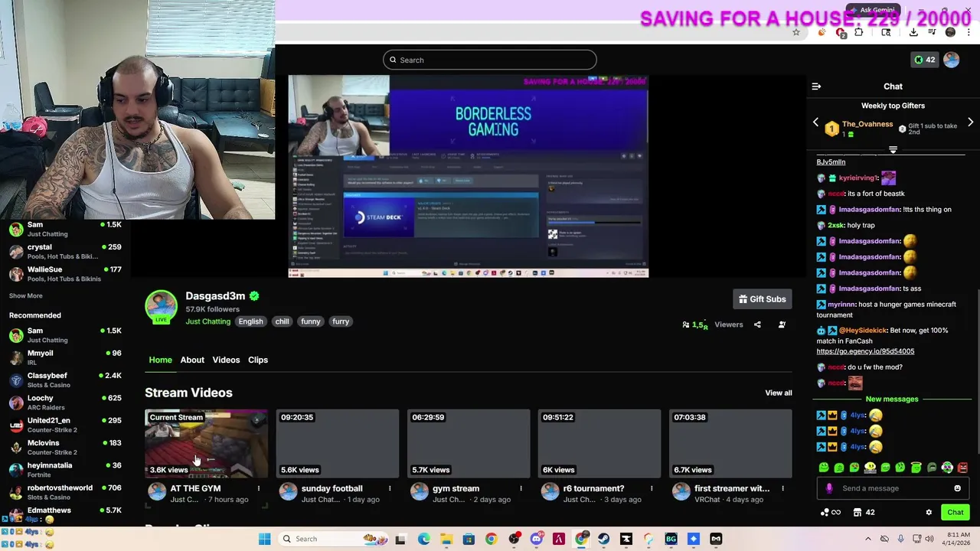Open the Home tab
The height and width of the screenshot is (551, 980).
tap(160, 360)
